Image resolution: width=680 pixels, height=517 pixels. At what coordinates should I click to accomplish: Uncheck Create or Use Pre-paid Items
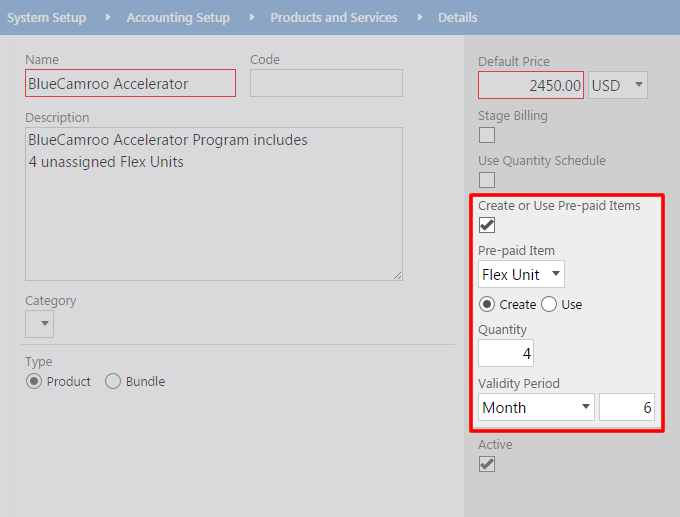click(x=487, y=225)
